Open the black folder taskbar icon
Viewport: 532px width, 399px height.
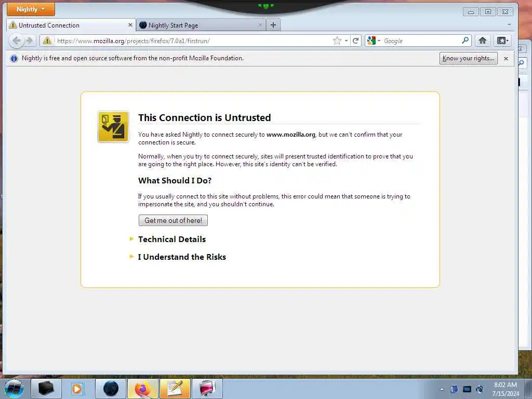point(46,389)
